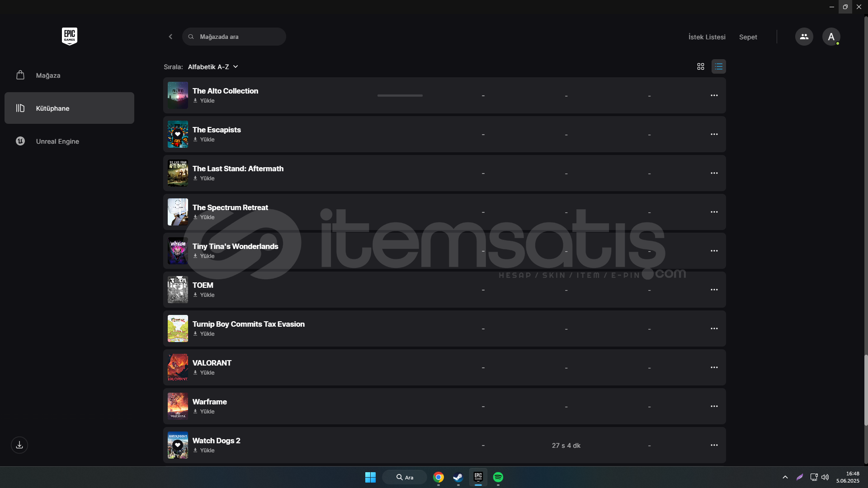Open options menu for TOEM
This screenshot has width=868, height=488.
pos(714,290)
